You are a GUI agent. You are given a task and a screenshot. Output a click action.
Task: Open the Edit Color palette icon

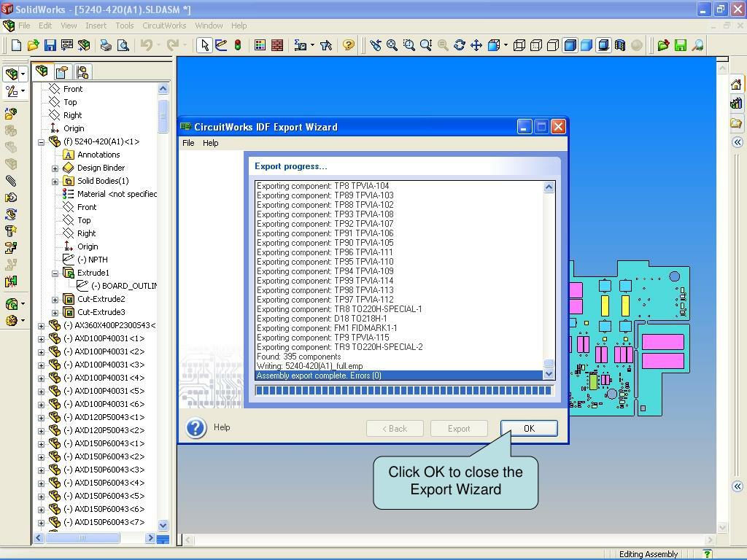(260, 45)
